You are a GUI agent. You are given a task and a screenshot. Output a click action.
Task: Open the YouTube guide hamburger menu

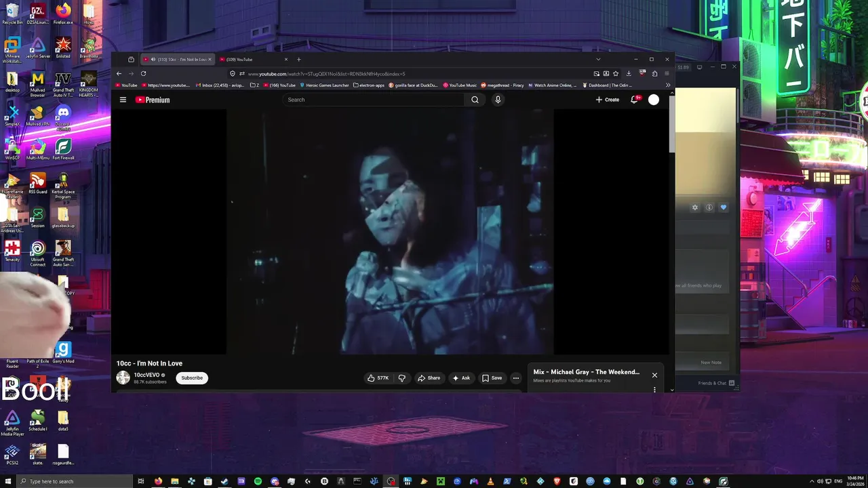[x=123, y=100]
